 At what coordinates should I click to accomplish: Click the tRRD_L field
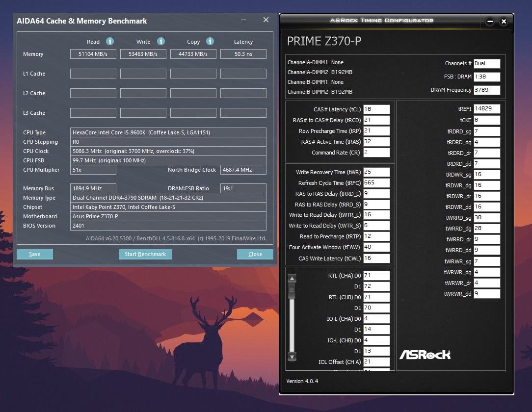(x=376, y=194)
